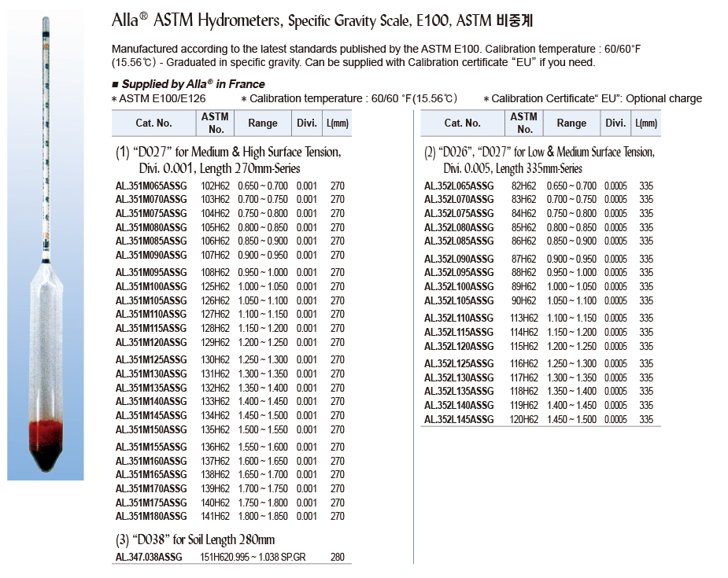Choose catalog item AL.351M100ASSG

151,286
